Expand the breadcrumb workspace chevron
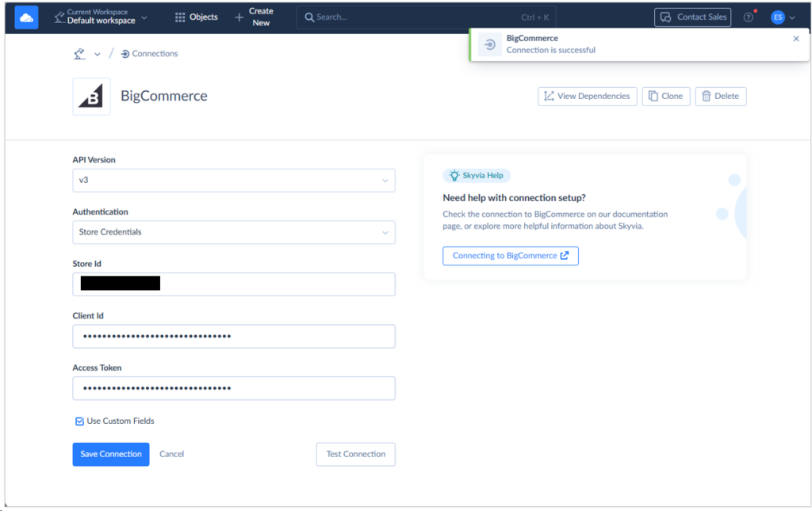This screenshot has height=511, width=812. point(98,55)
